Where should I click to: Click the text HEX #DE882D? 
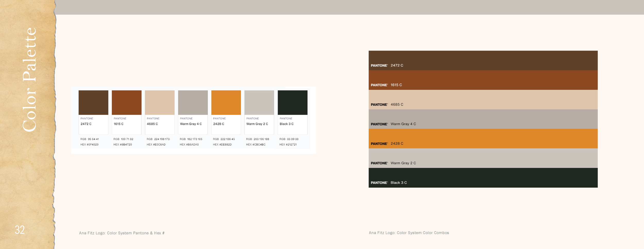coord(222,145)
